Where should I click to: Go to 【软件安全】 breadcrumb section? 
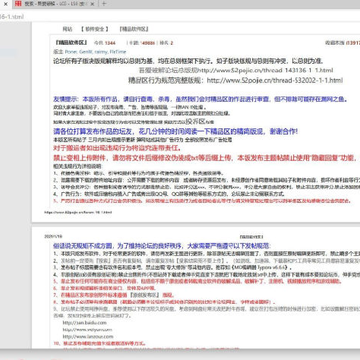(x=95, y=29)
